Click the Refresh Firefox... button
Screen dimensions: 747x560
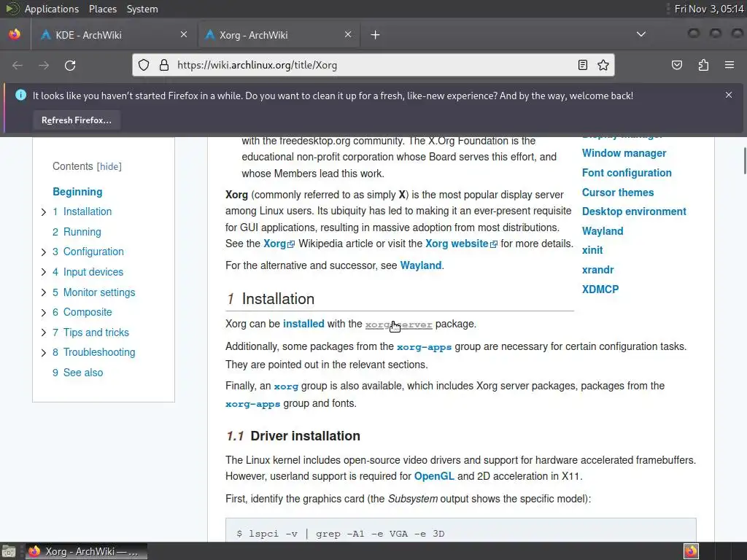(x=77, y=120)
